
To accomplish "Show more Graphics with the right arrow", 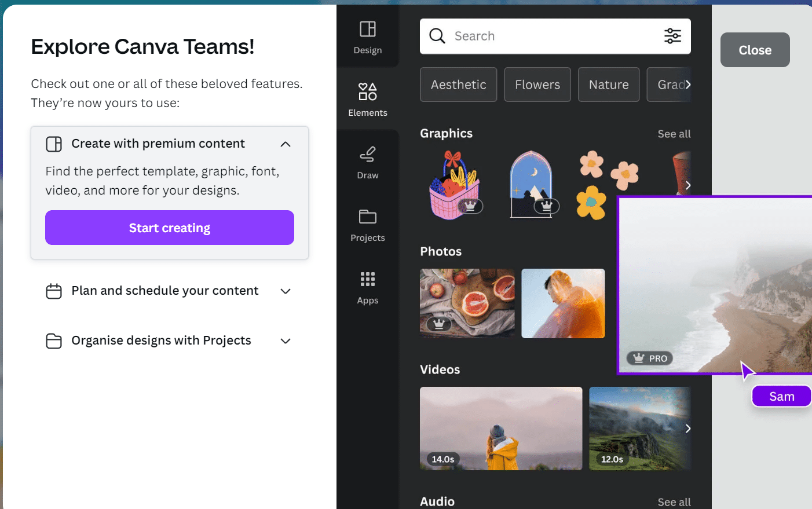I will point(687,185).
